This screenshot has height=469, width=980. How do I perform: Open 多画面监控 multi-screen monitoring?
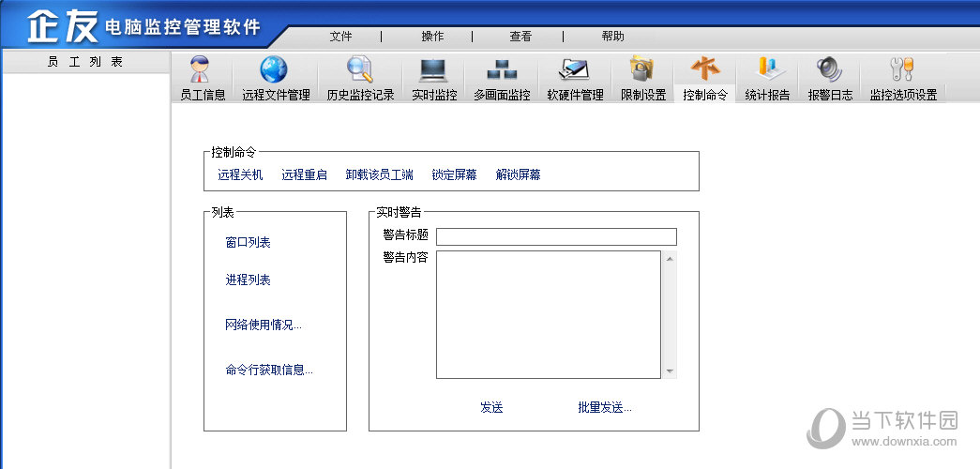coord(502,79)
